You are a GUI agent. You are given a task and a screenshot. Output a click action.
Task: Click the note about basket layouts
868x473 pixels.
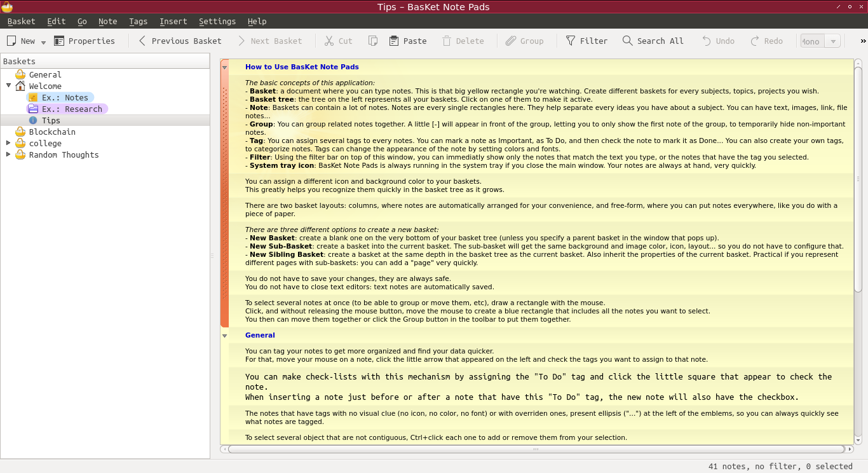[541, 210]
